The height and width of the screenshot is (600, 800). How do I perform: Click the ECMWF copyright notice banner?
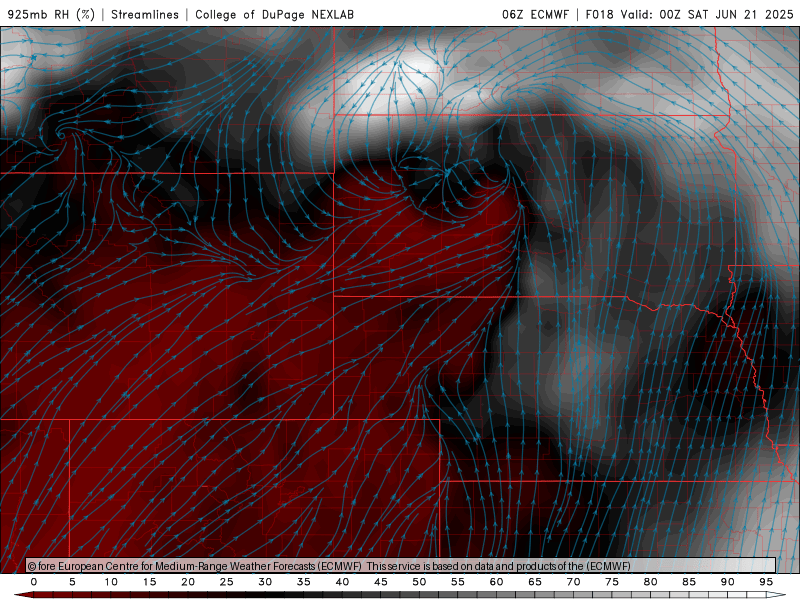click(x=401, y=565)
